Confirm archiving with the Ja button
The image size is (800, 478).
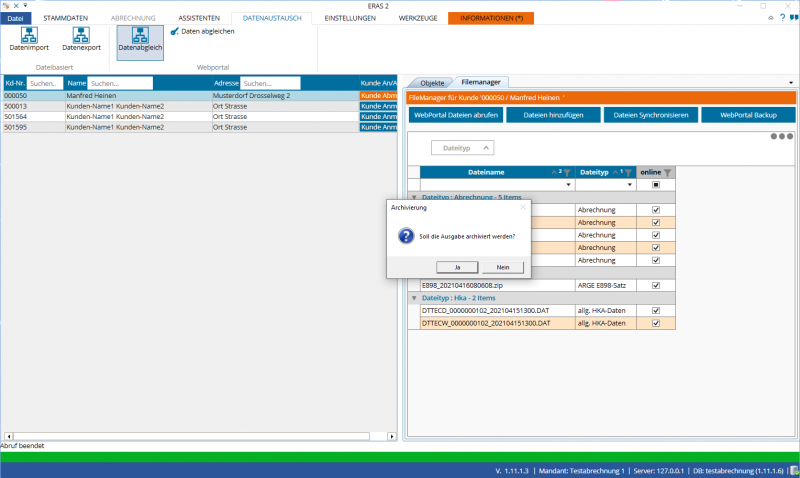457,267
